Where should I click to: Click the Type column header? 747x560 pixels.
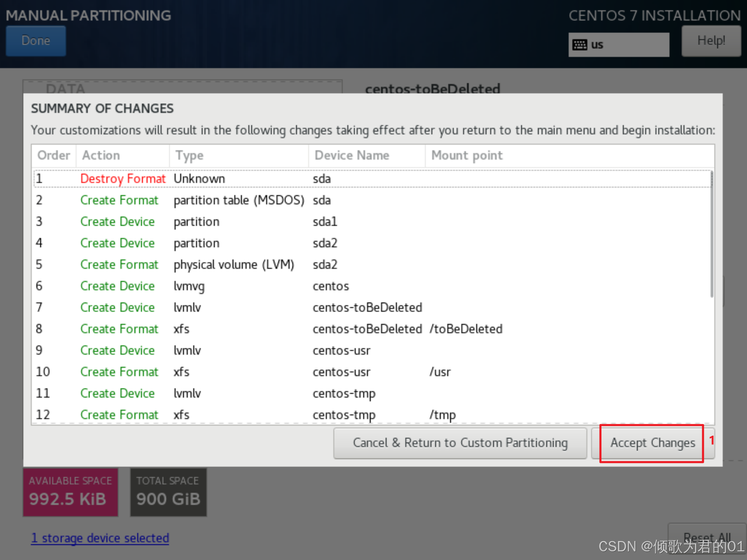(239, 156)
